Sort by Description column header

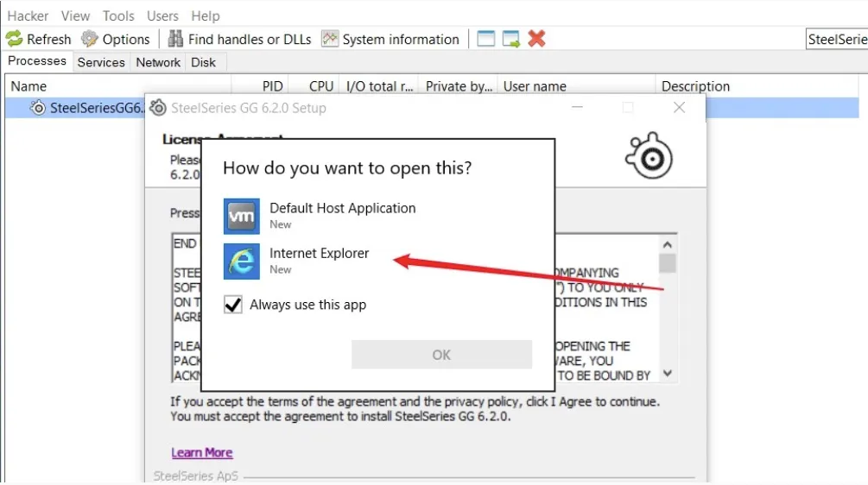[757, 86]
